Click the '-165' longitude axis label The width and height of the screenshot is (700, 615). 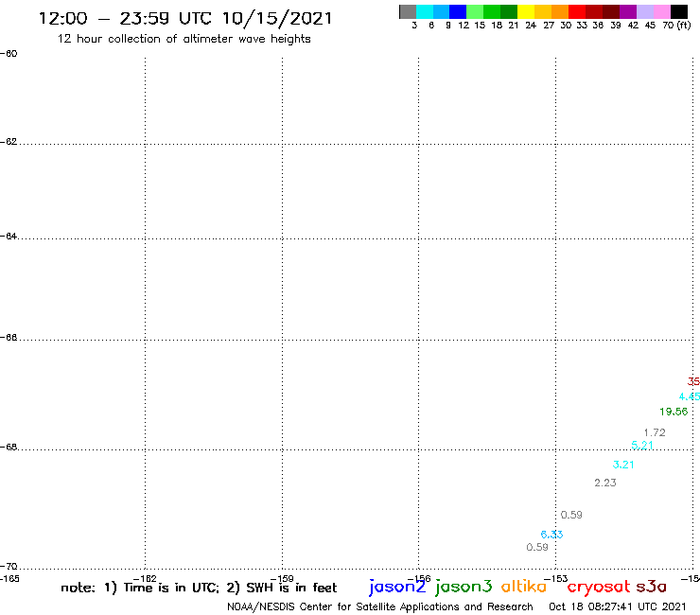[10, 579]
